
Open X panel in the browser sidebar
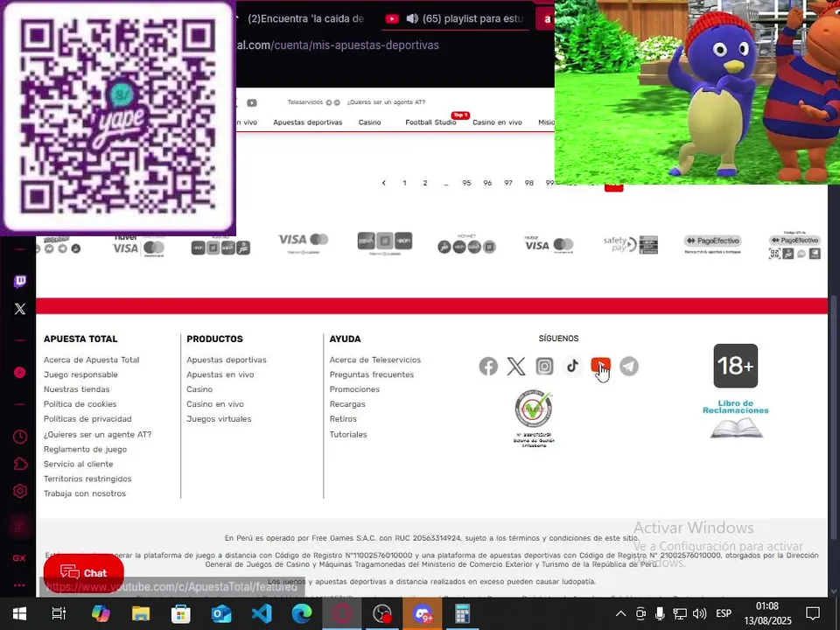(20, 309)
